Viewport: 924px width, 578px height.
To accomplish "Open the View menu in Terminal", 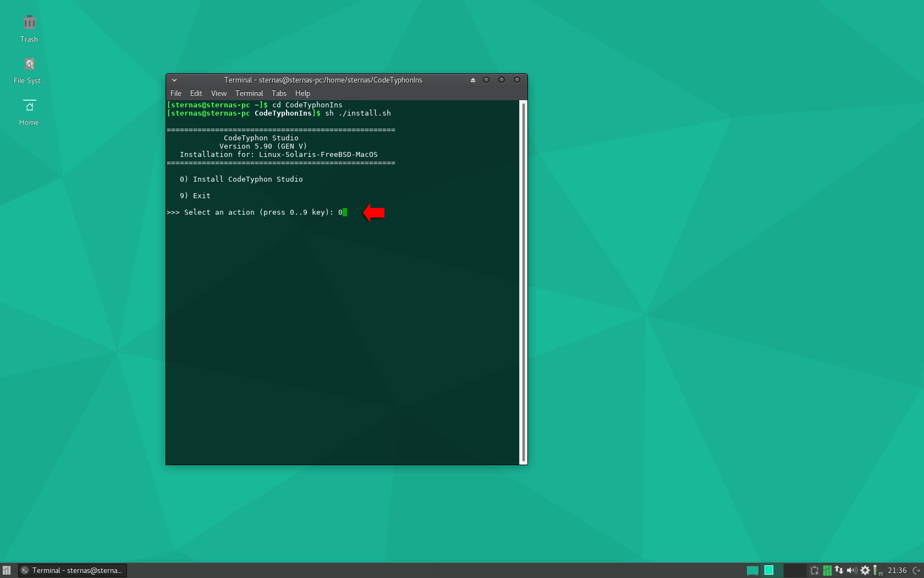I will (219, 94).
